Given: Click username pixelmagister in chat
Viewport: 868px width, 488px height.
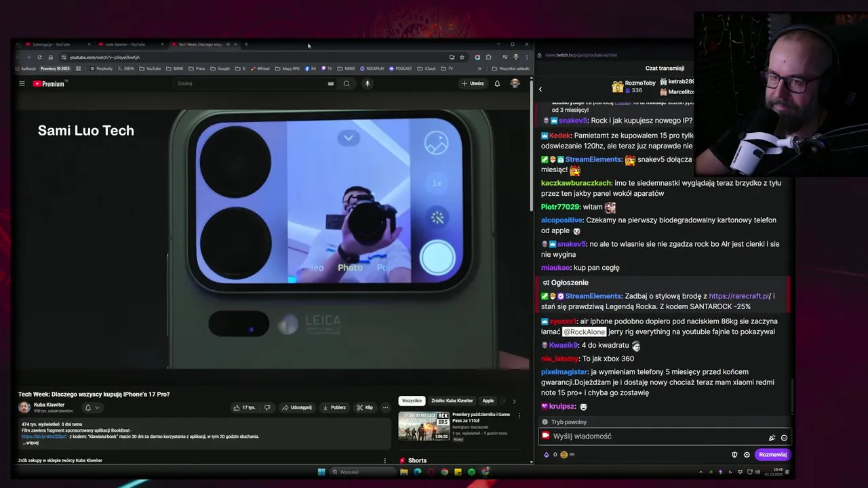Looking at the screenshot, I should tap(564, 372).
